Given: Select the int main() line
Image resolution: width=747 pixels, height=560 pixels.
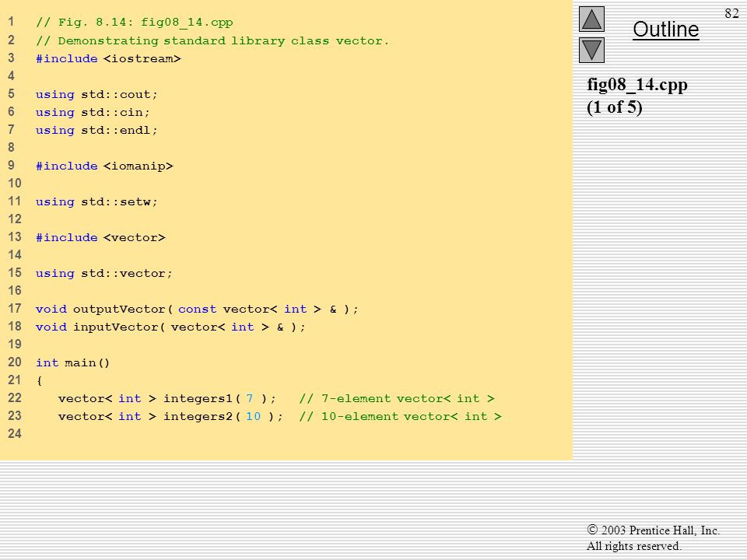Looking at the screenshot, I should pyautogui.click(x=72, y=363).
